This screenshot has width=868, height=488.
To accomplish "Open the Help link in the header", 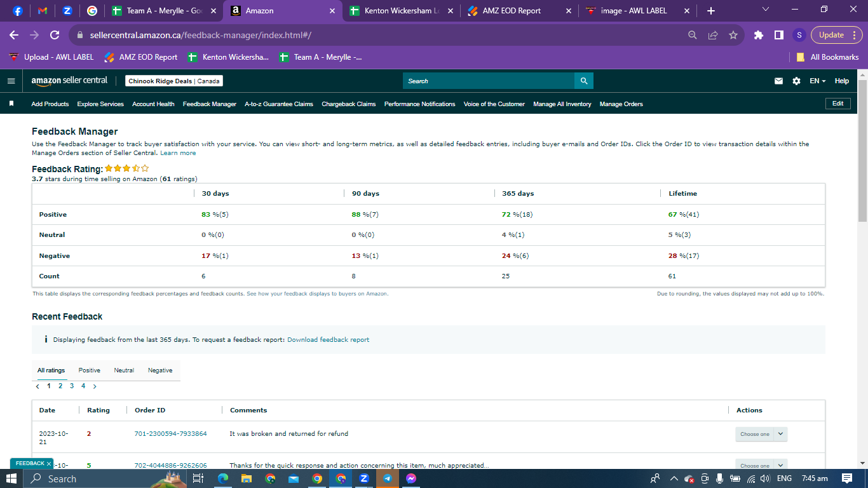I will [x=842, y=81].
